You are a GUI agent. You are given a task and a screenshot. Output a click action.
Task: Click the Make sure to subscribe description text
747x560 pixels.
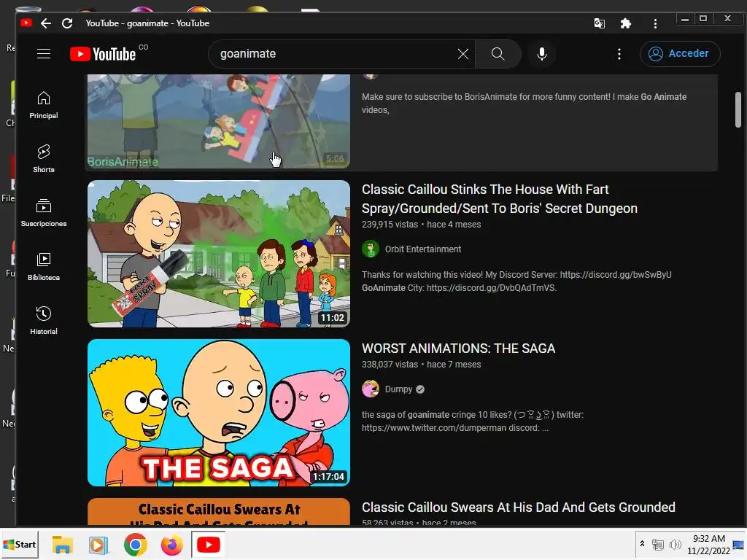pos(524,104)
